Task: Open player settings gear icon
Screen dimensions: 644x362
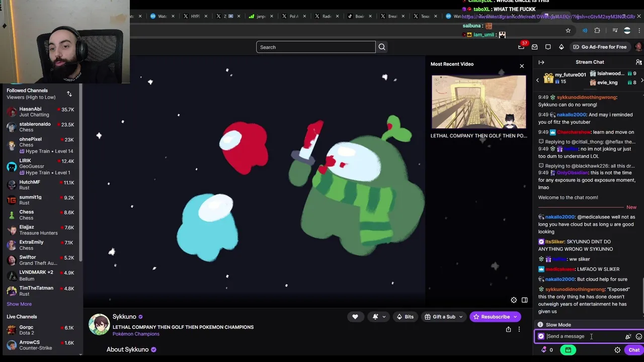Action: [x=514, y=300]
